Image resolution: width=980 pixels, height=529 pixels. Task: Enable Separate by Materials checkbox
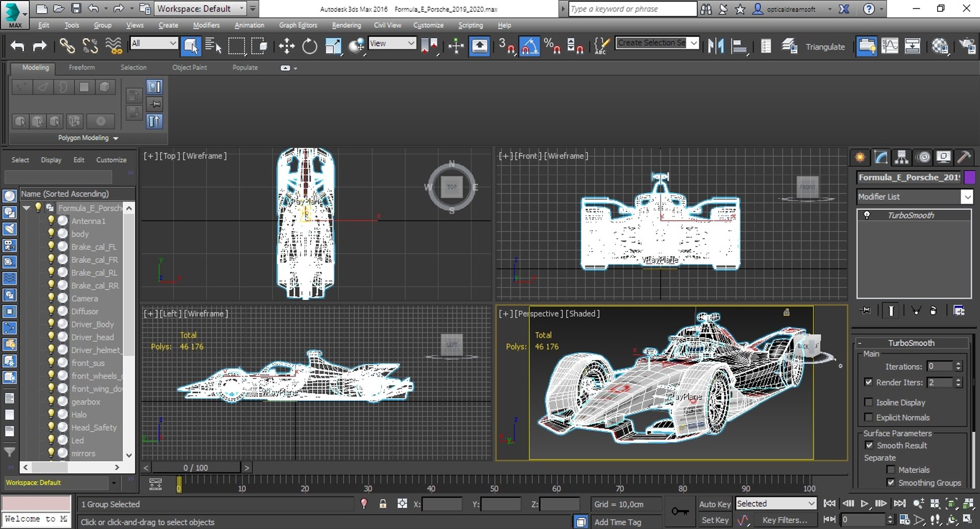[x=891, y=470]
